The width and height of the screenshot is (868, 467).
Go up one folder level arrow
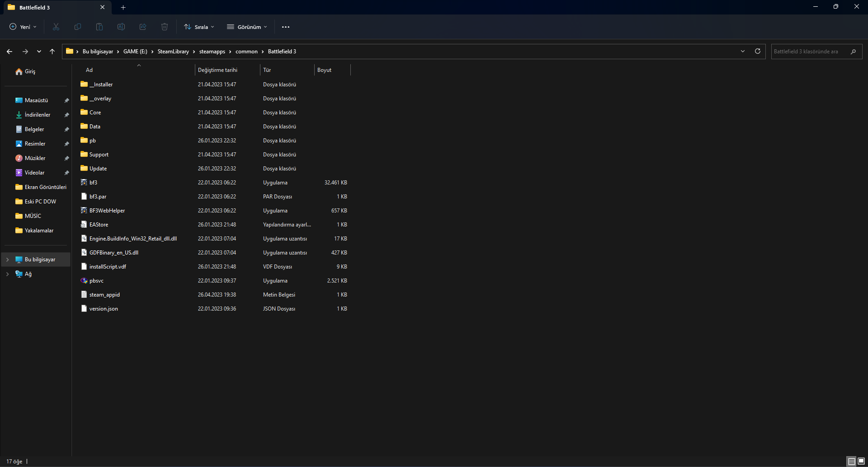[x=52, y=52]
